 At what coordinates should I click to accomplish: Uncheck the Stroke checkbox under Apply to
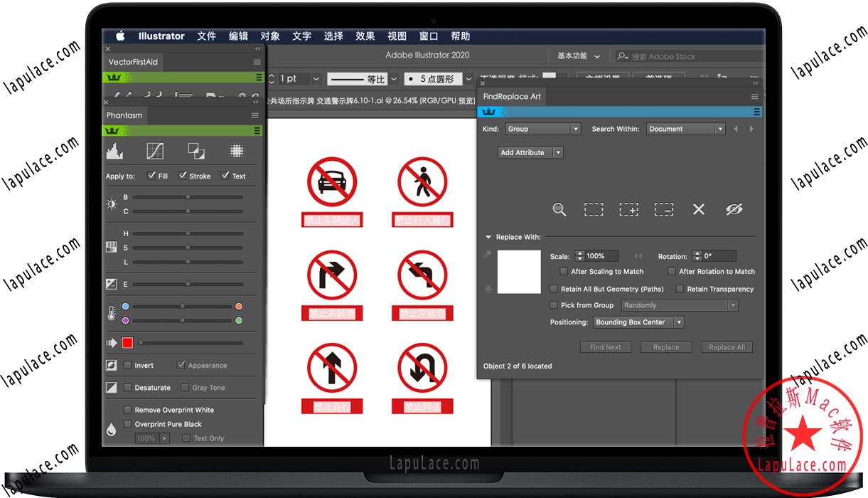[x=182, y=176]
